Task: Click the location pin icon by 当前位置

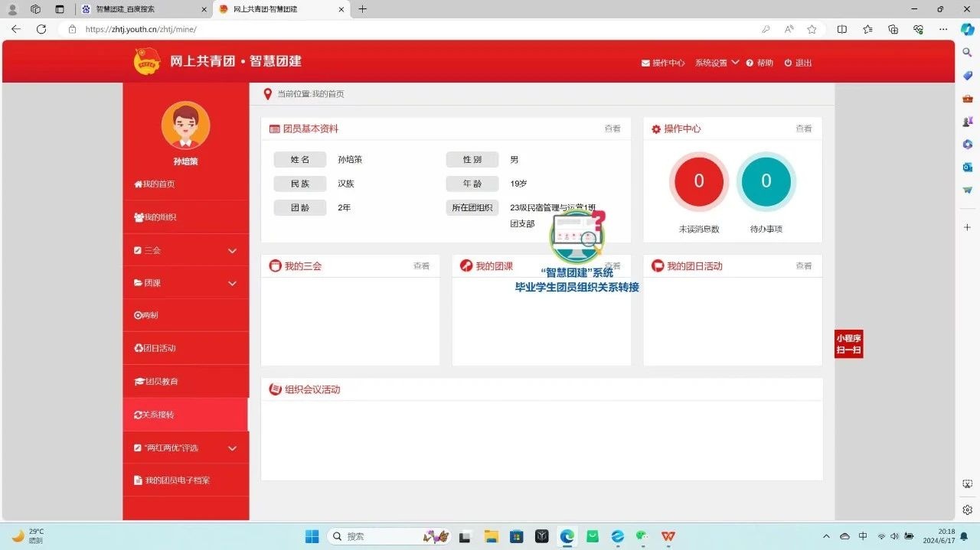Action: [267, 94]
